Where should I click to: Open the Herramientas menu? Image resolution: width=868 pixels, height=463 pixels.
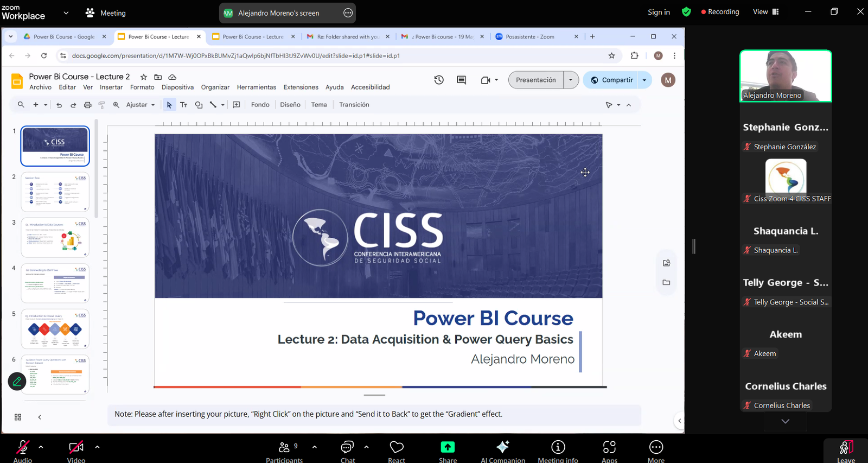click(x=257, y=87)
